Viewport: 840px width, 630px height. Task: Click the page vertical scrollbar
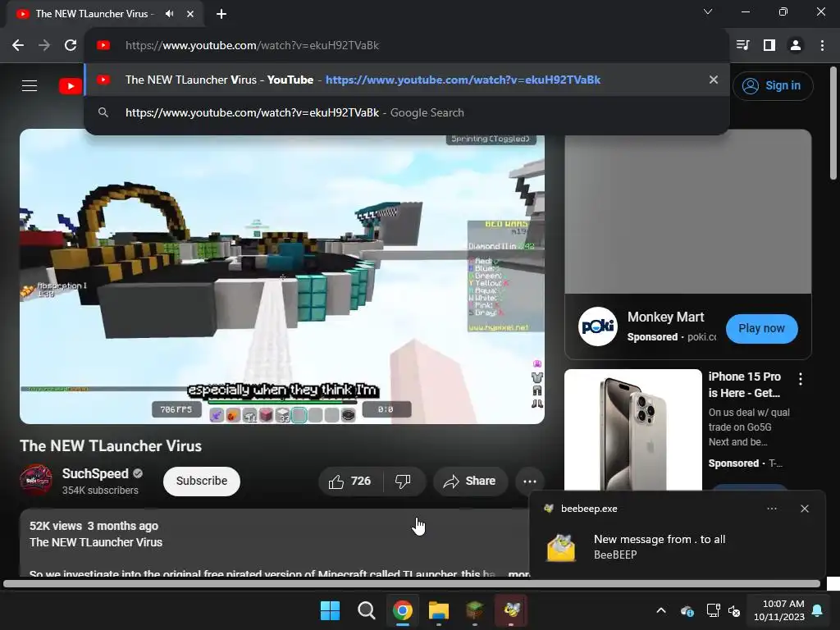coord(833,123)
